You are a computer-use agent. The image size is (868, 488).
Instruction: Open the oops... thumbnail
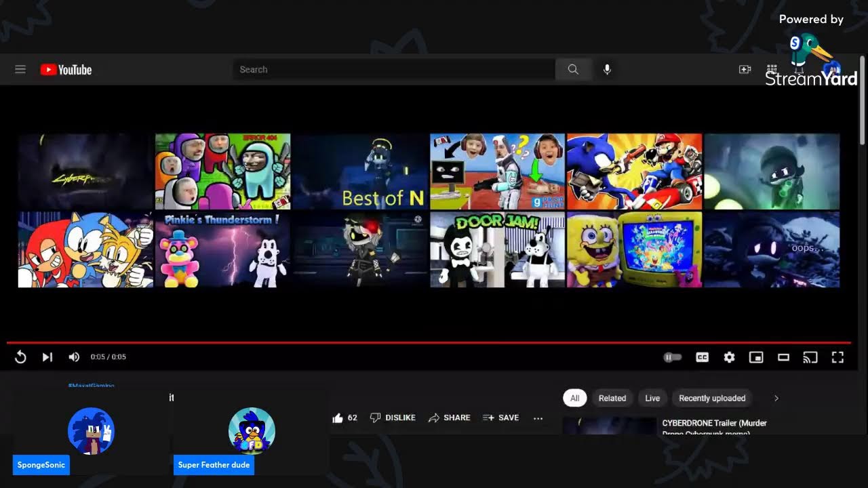772,249
